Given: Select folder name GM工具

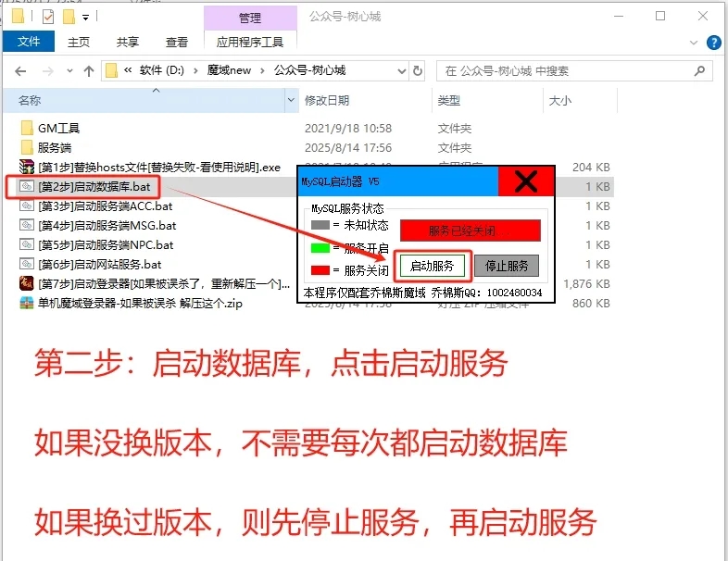Looking at the screenshot, I should 59,128.
